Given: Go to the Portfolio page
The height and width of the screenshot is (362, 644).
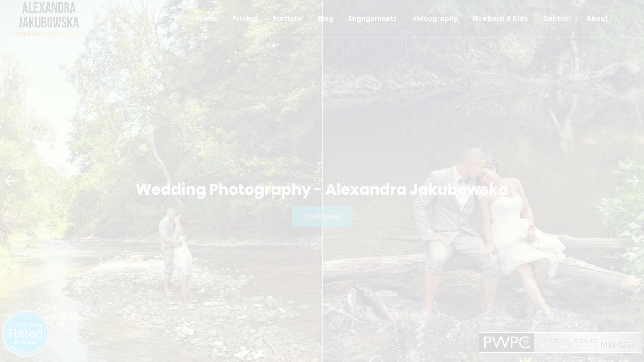Looking at the screenshot, I should 287,19.
